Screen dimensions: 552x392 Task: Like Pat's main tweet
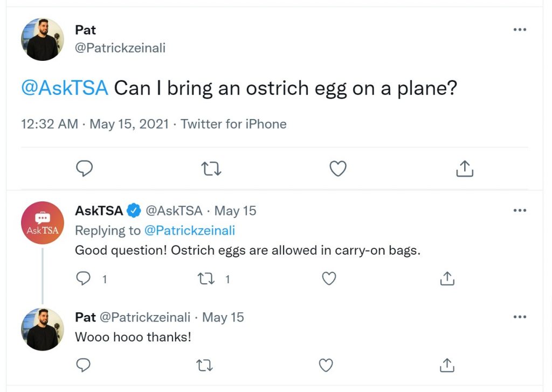pyautogui.click(x=338, y=169)
